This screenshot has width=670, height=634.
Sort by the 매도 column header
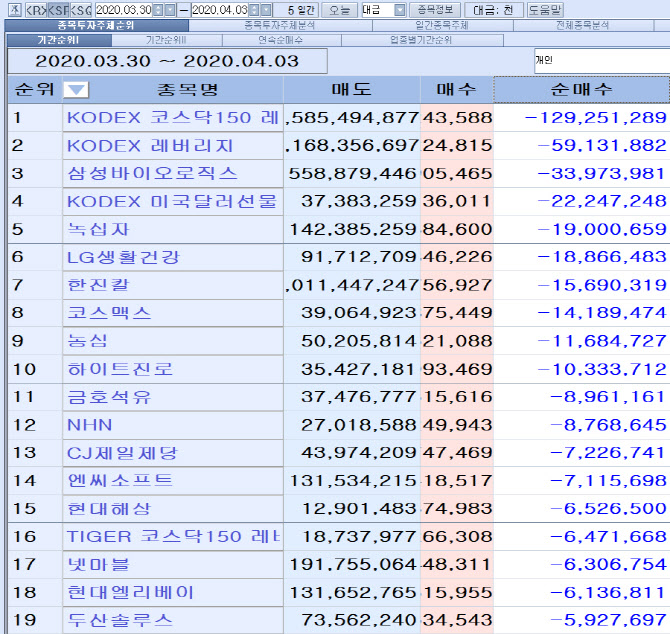[351, 89]
